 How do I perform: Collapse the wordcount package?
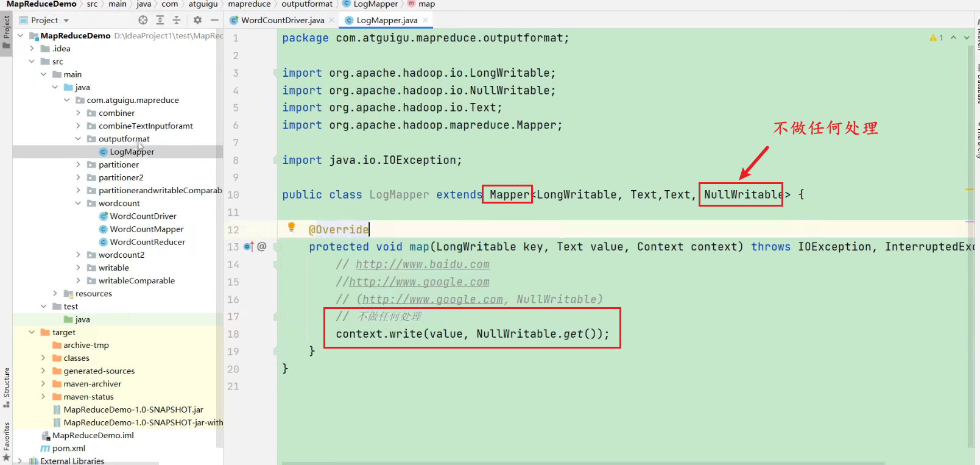78,203
